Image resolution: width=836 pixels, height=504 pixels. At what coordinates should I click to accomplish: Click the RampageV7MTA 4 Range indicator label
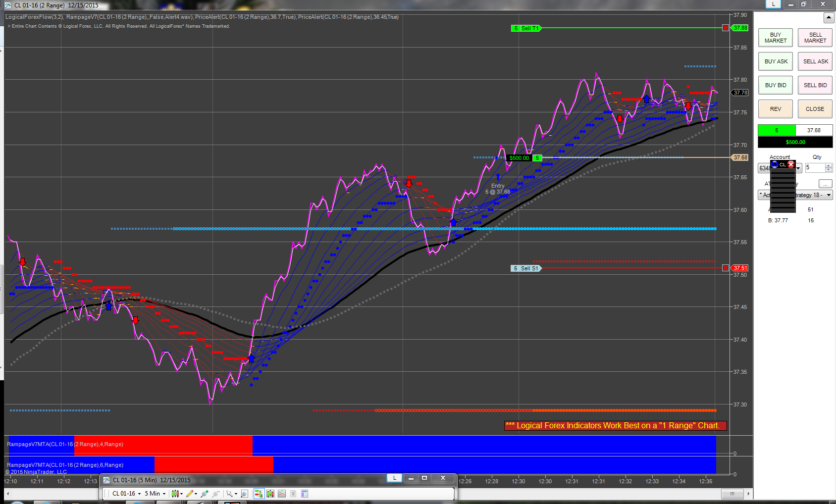(x=65, y=444)
